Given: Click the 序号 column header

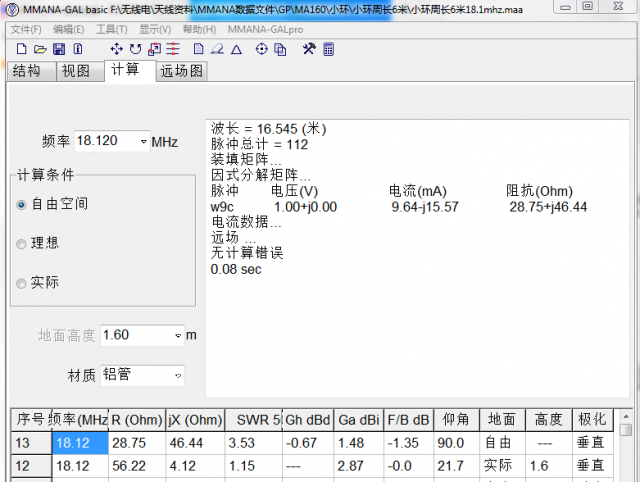Looking at the screenshot, I should (x=31, y=420).
